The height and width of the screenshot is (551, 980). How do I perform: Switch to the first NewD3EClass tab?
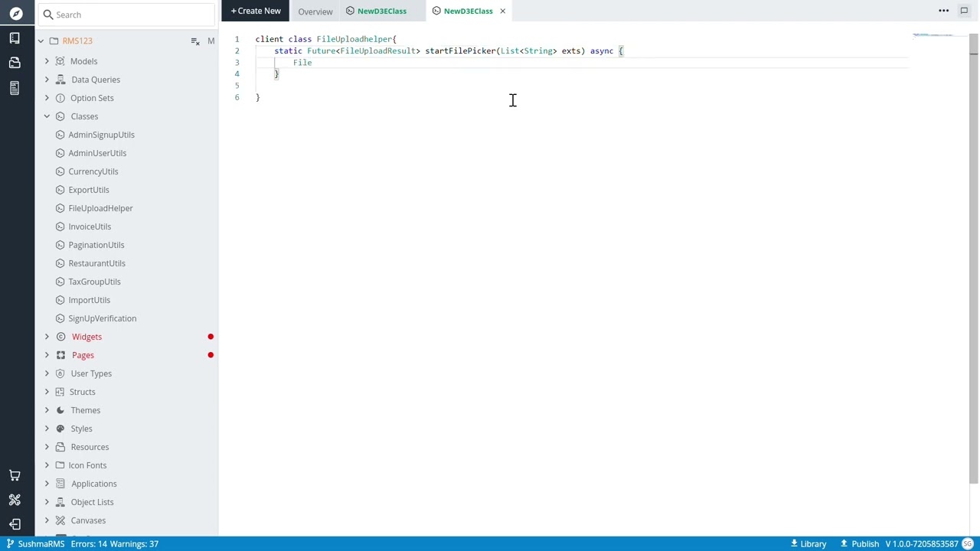381,11
